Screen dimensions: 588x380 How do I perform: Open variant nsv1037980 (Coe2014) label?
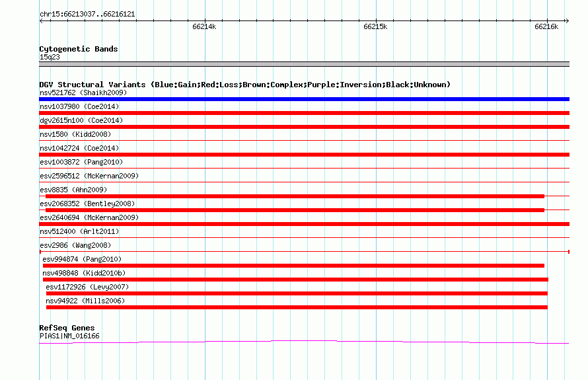pos(79,106)
